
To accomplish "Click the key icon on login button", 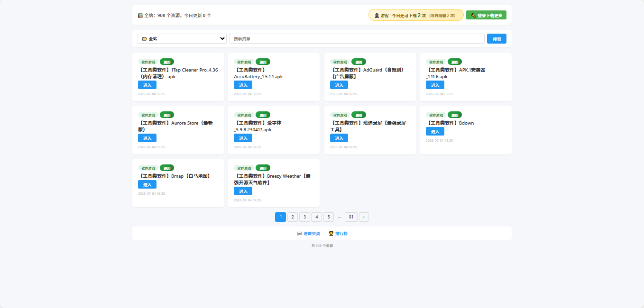I will [473, 16].
